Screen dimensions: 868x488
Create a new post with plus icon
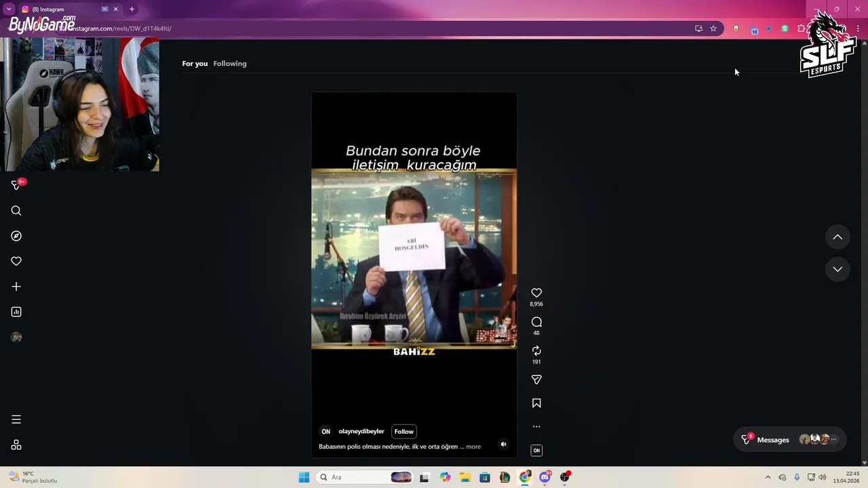pos(16,287)
